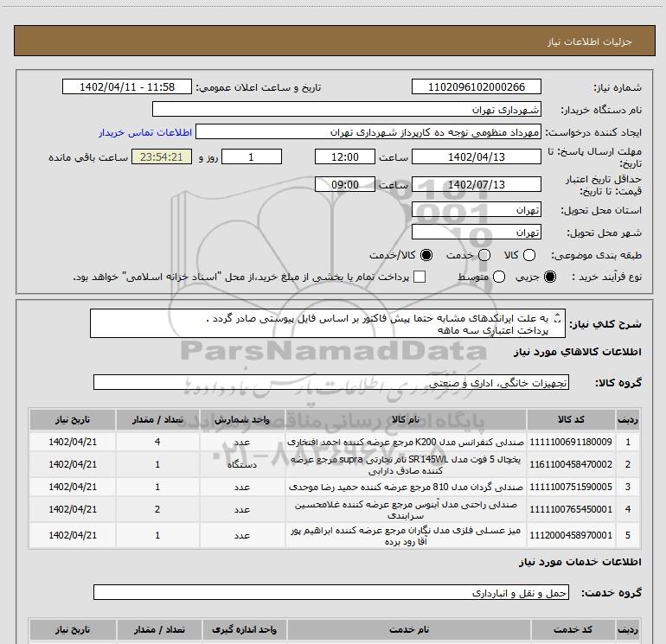Click the کد کالا column header

[x=571, y=419]
